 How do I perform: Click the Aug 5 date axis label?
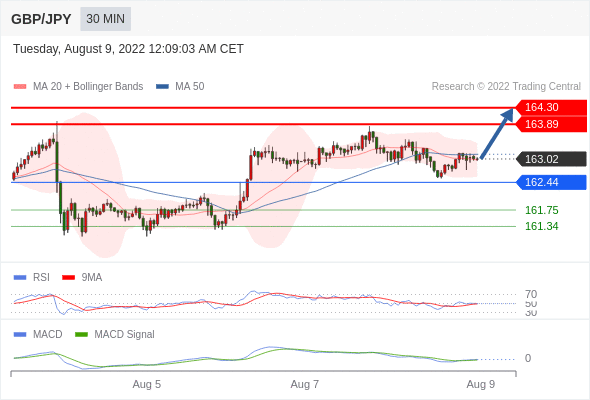pyautogui.click(x=146, y=384)
